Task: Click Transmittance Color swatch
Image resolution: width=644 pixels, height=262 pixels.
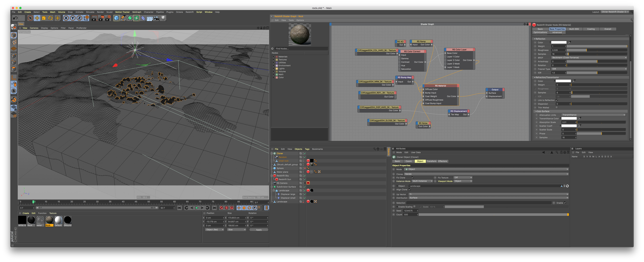Action: click(x=569, y=119)
